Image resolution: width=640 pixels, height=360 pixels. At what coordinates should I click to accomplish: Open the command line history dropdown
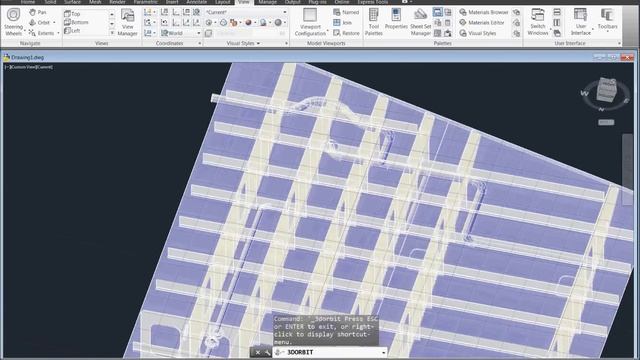383,352
